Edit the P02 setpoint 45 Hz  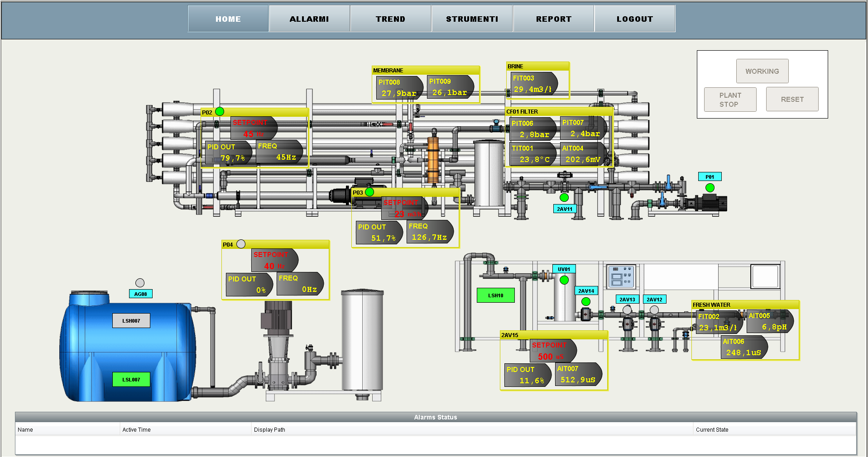click(x=254, y=129)
